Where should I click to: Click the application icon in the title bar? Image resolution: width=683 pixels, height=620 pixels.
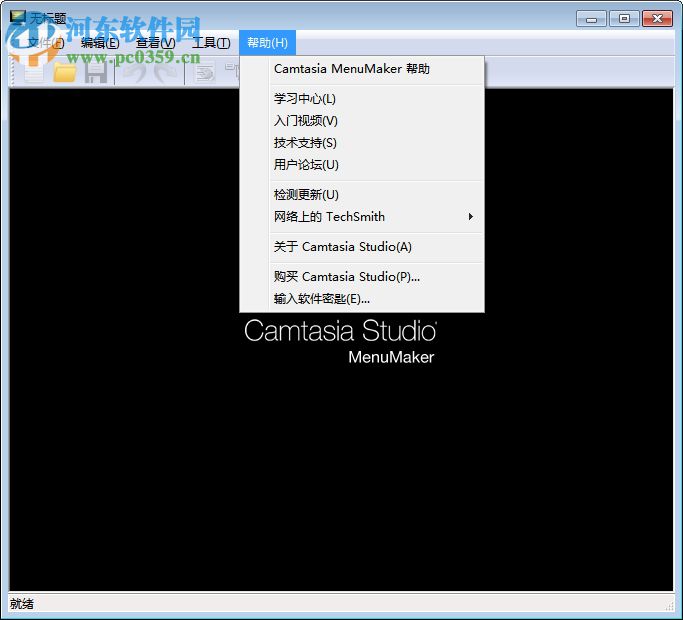tap(18, 17)
